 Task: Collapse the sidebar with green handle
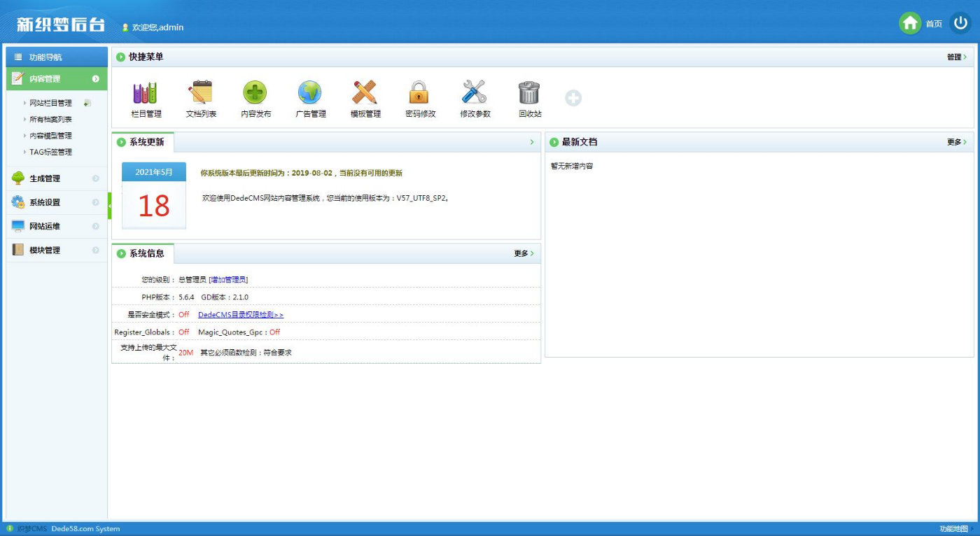[109, 206]
